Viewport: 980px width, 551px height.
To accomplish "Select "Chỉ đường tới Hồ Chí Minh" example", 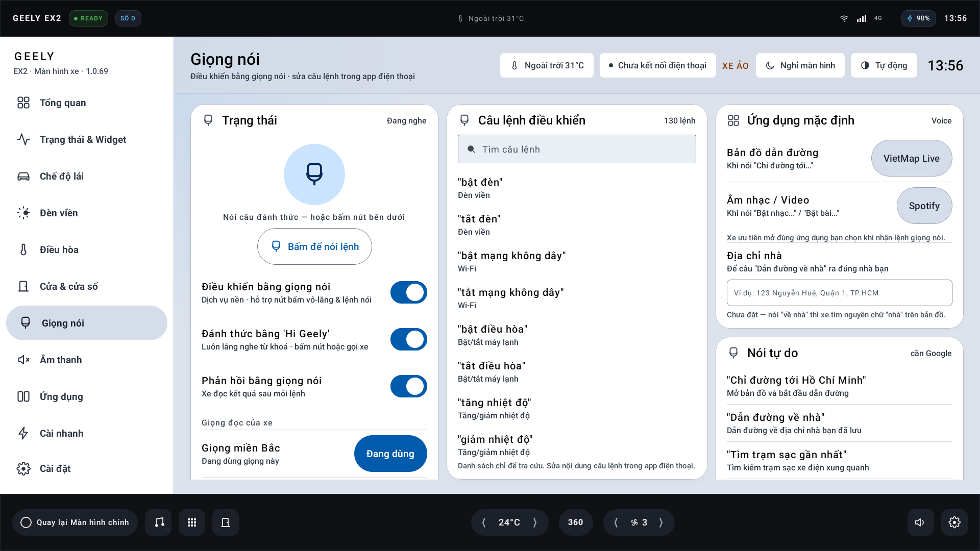I will [840, 386].
